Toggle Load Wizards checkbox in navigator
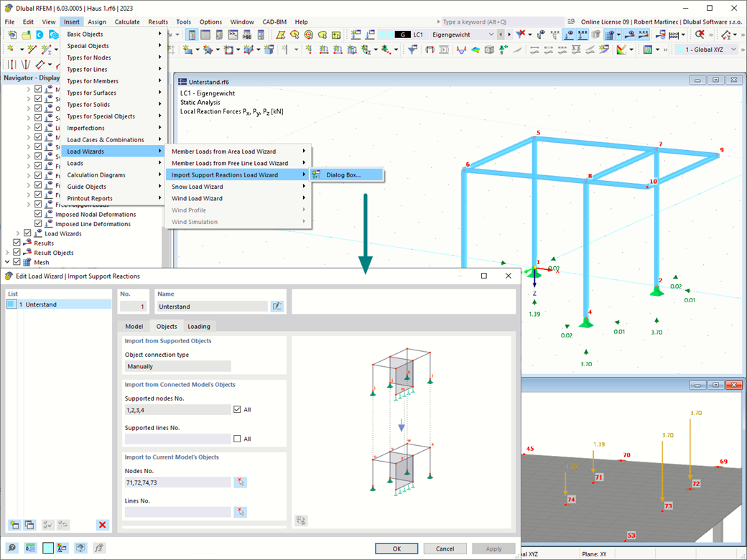Screen dimensions: 747x560 [x=27, y=233]
